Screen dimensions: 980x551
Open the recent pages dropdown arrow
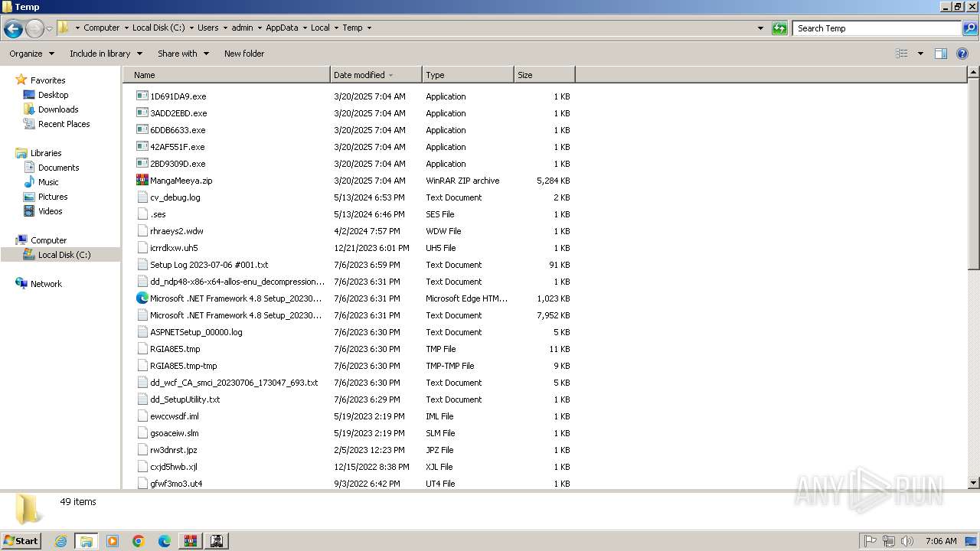[50, 29]
